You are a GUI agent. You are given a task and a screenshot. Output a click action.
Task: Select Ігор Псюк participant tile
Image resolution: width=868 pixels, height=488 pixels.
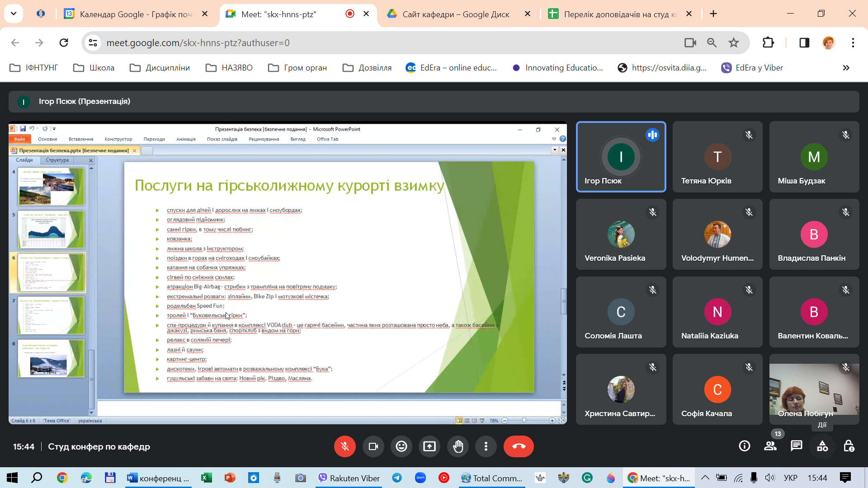tap(621, 157)
